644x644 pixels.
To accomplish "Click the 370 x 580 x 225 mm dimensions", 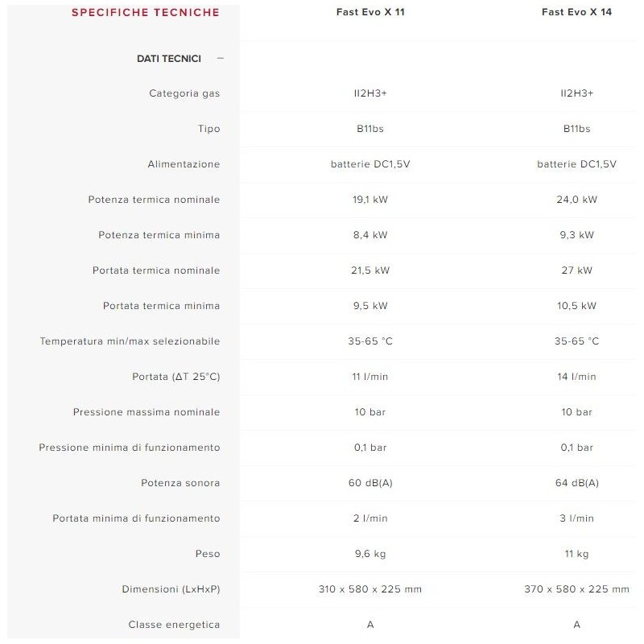I will (576, 589).
